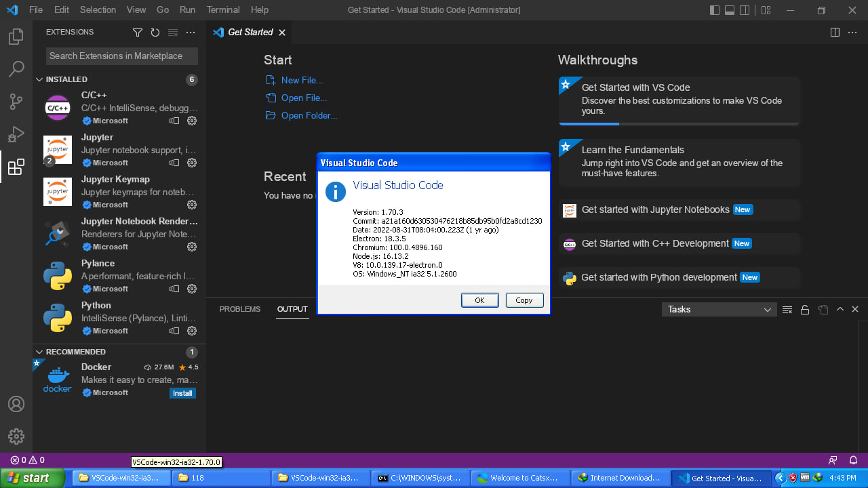The image size is (868, 488).
Task: Filter extensions with the funnel icon
Action: coord(138,33)
